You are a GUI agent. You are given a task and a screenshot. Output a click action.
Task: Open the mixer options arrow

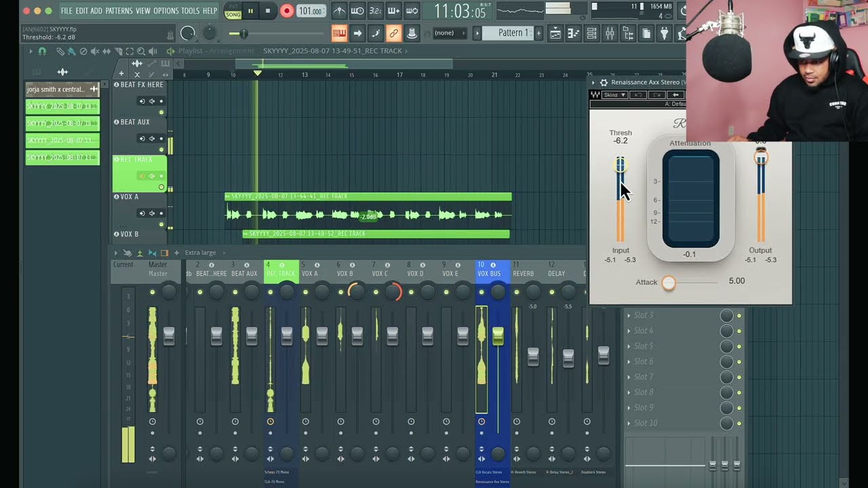click(x=115, y=253)
